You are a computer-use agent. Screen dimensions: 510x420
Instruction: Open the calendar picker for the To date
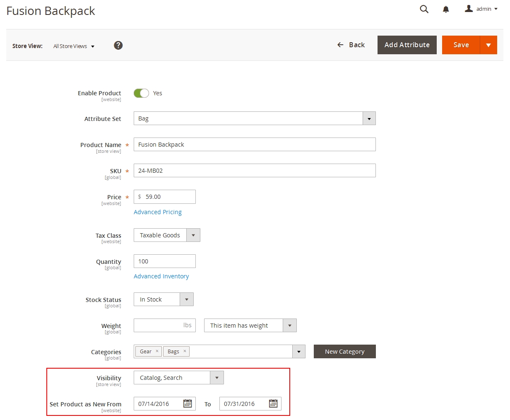pyautogui.click(x=274, y=403)
